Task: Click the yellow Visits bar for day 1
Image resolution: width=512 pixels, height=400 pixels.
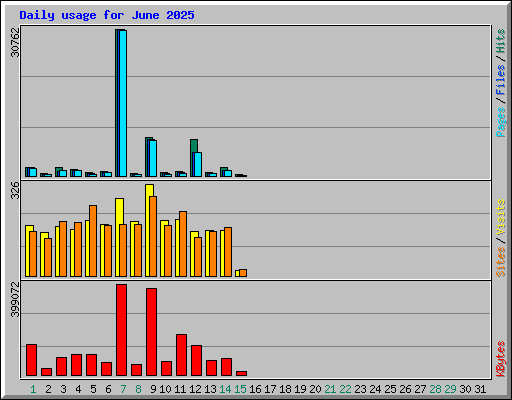Action: pyautogui.click(x=28, y=251)
